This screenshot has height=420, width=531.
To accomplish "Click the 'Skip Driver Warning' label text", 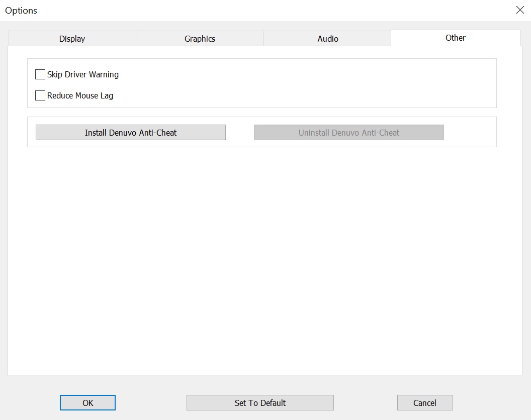I will 83,74.
